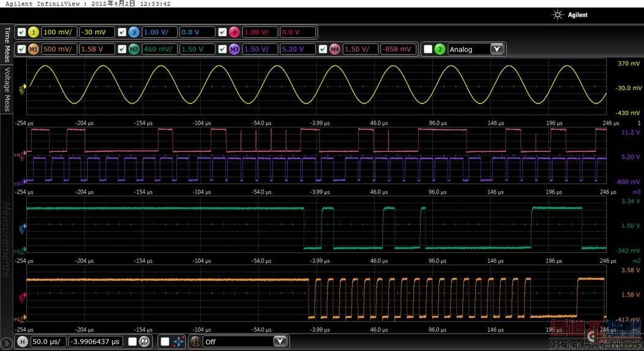Select the m2 ground marker
The height and width of the screenshot is (351, 644).
click(21, 250)
